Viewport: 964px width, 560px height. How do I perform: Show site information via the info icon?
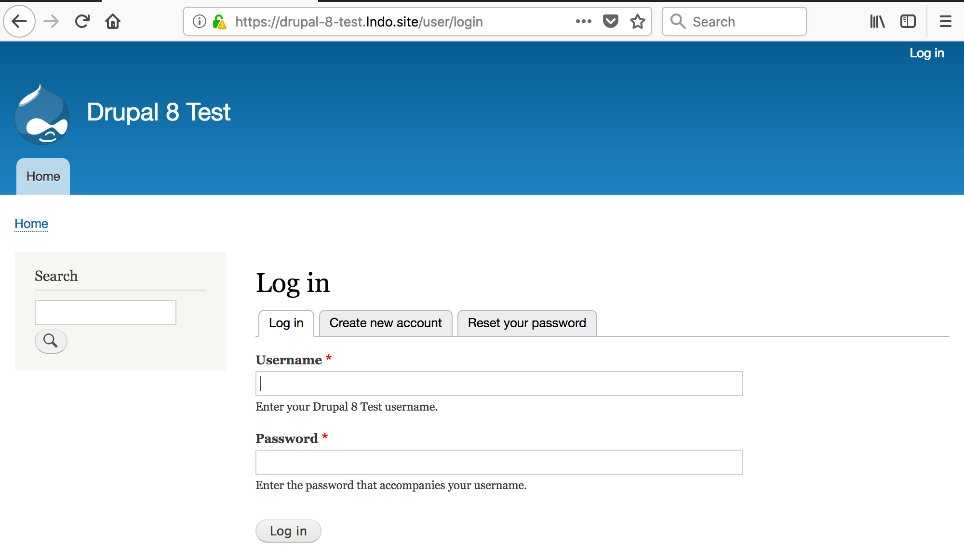[x=200, y=21]
